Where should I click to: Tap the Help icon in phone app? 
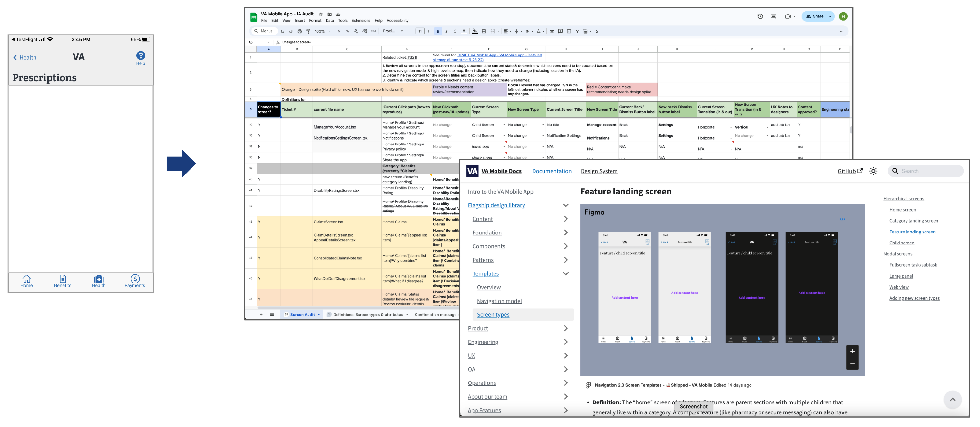(x=140, y=58)
